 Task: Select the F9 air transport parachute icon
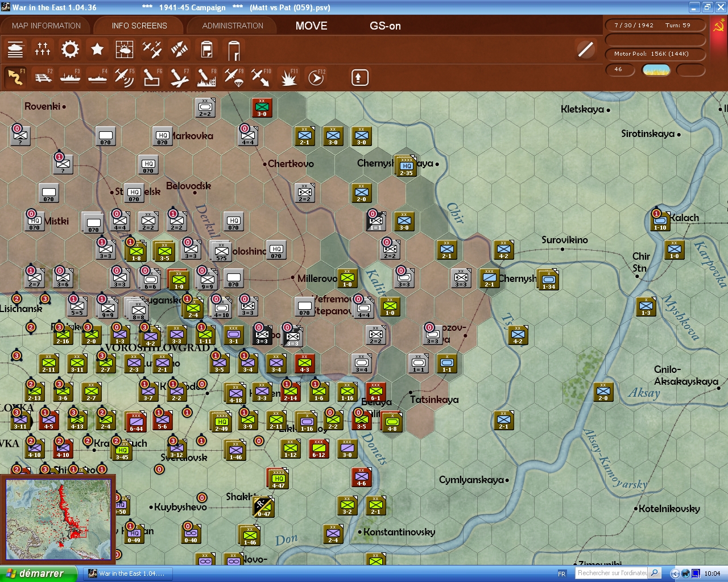(x=234, y=77)
